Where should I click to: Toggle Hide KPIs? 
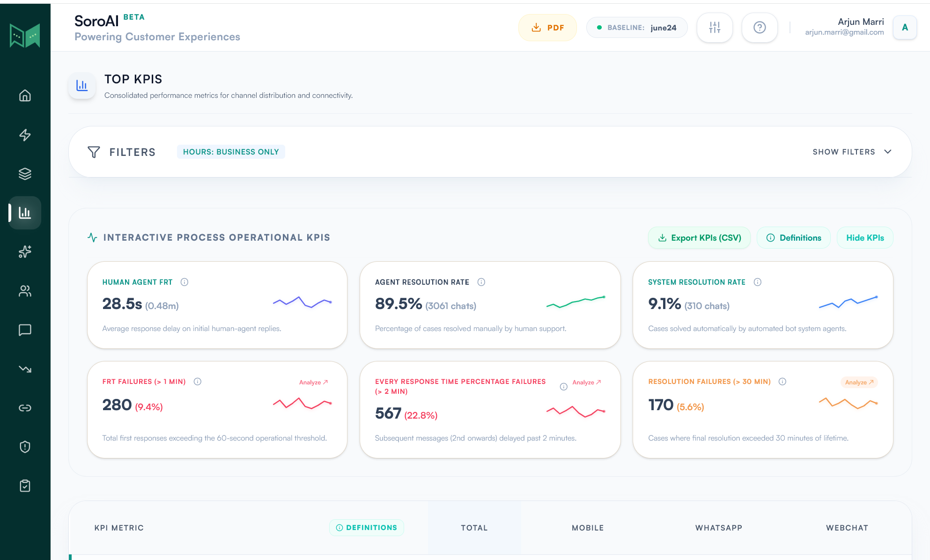(865, 238)
